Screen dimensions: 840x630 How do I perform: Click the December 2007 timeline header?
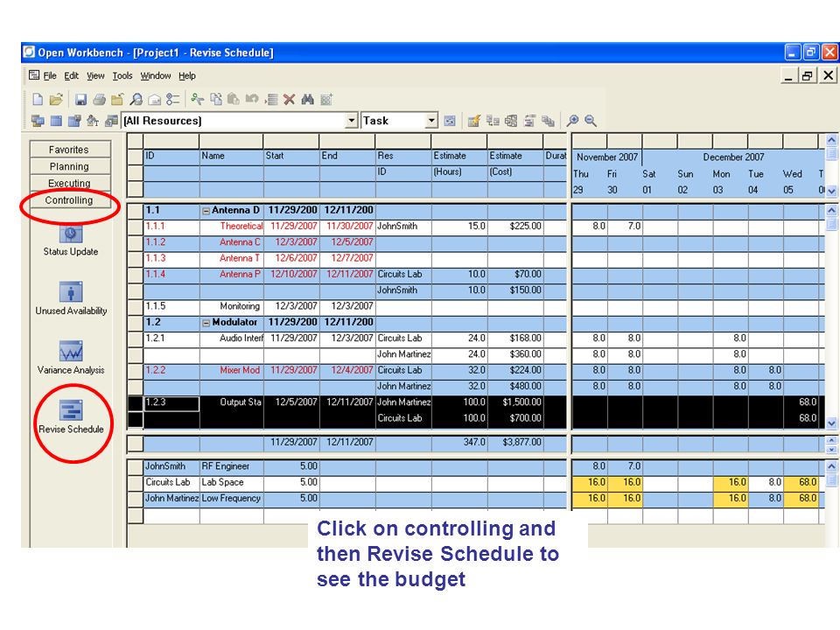(x=733, y=157)
